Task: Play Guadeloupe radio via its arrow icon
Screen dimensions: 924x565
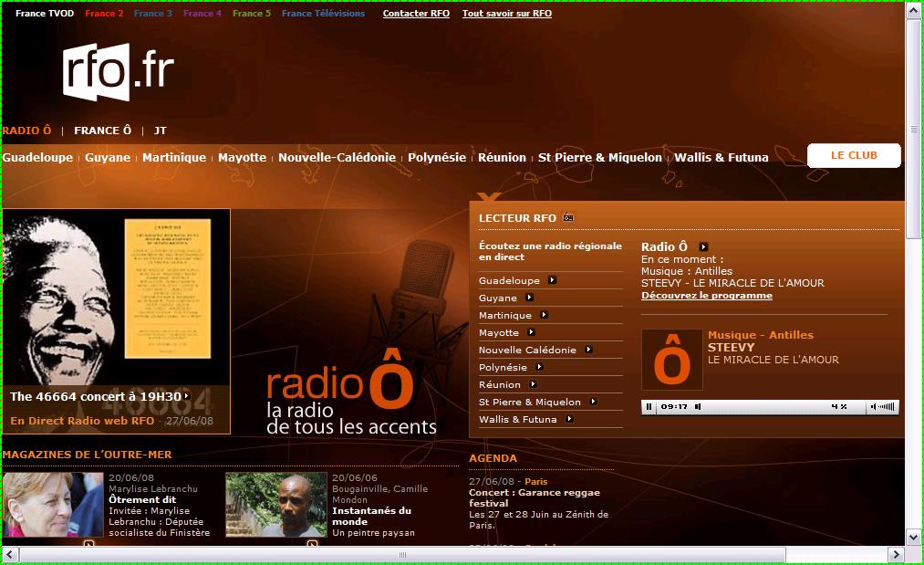Action: (x=552, y=280)
